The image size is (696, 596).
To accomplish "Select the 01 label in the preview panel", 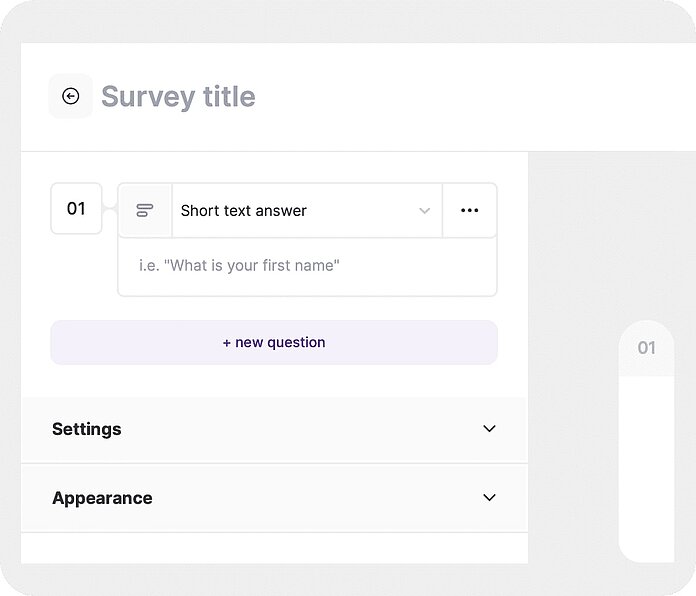I will [x=646, y=348].
